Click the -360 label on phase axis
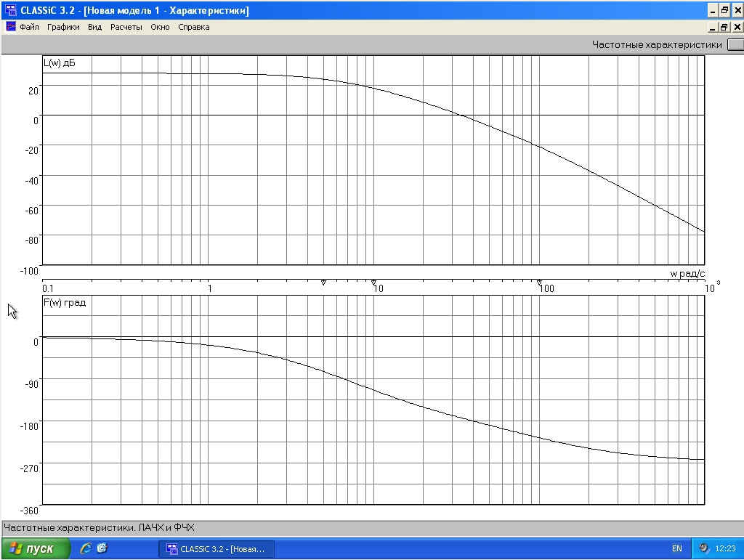 (x=29, y=511)
